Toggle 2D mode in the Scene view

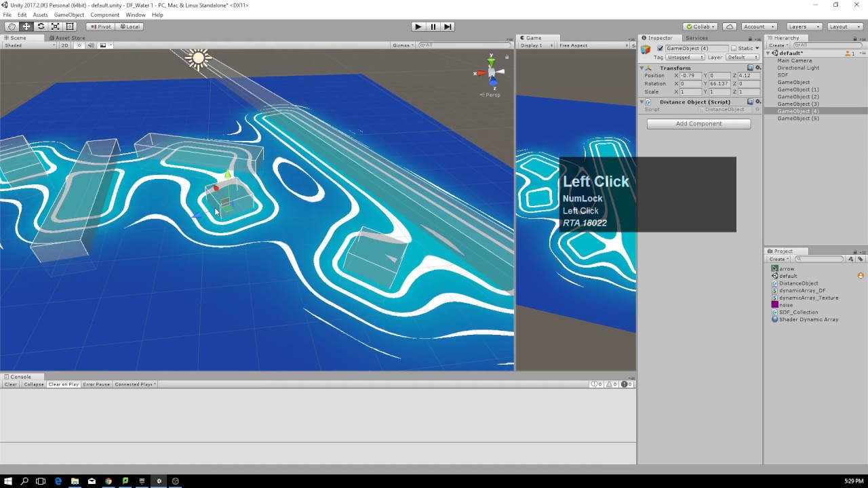click(64, 45)
